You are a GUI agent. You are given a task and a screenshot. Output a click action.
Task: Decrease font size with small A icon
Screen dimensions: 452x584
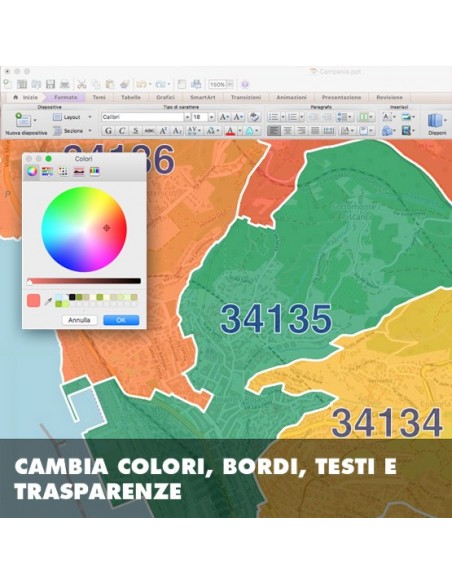click(x=238, y=117)
